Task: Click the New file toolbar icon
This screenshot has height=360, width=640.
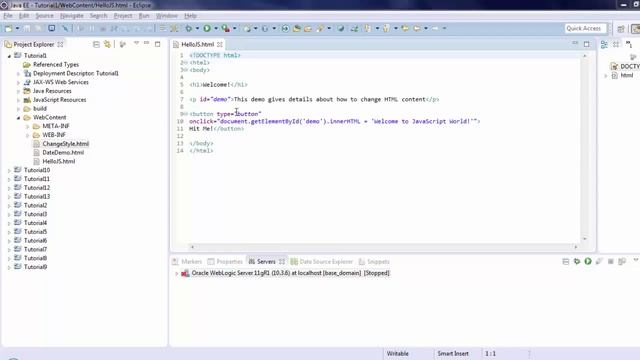Action: (x=8, y=29)
